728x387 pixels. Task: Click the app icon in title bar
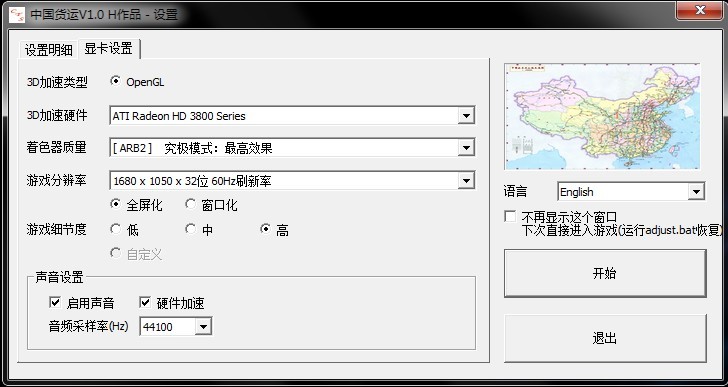[17, 14]
